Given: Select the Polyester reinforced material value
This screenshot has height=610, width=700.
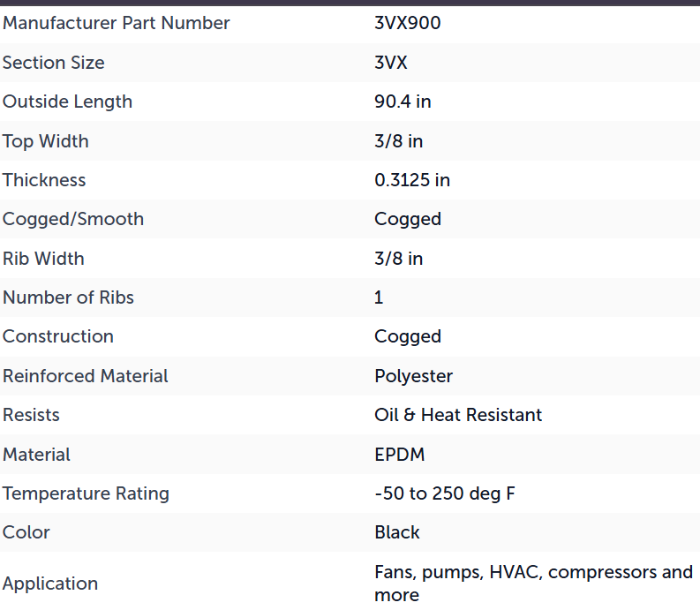Looking at the screenshot, I should tap(413, 376).
